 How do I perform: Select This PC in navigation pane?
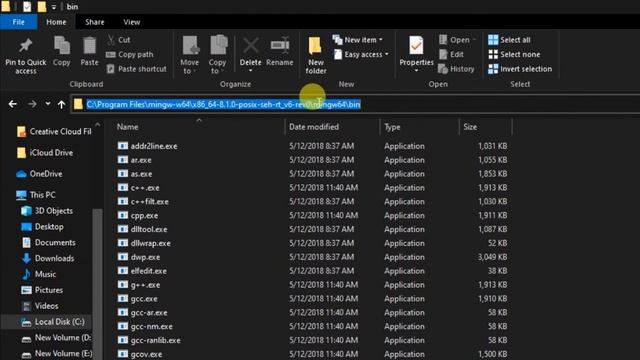pyautogui.click(x=36, y=195)
